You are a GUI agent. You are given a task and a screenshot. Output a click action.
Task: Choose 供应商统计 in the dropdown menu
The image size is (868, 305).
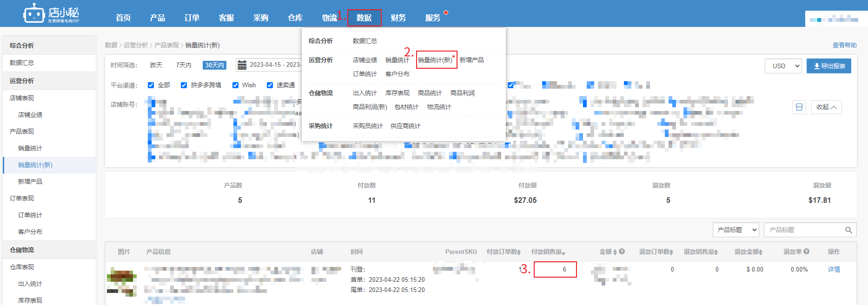tap(405, 126)
